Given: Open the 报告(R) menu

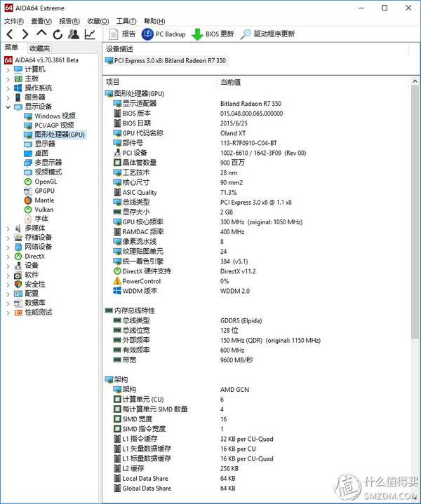Looking at the screenshot, I should pyautogui.click(x=69, y=21).
